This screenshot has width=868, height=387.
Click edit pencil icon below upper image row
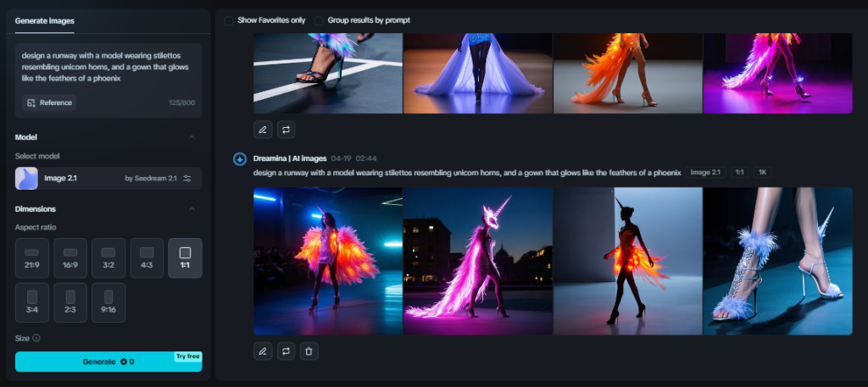point(263,130)
